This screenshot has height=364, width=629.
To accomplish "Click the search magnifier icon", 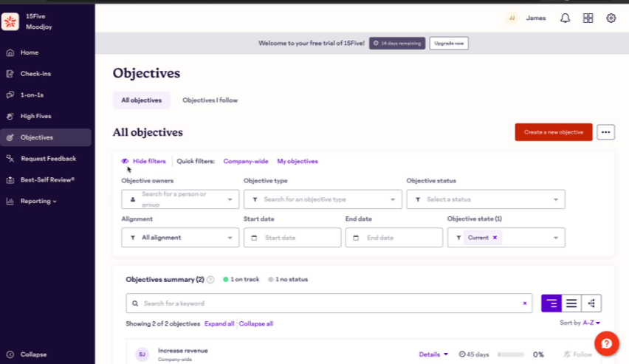I will (135, 303).
